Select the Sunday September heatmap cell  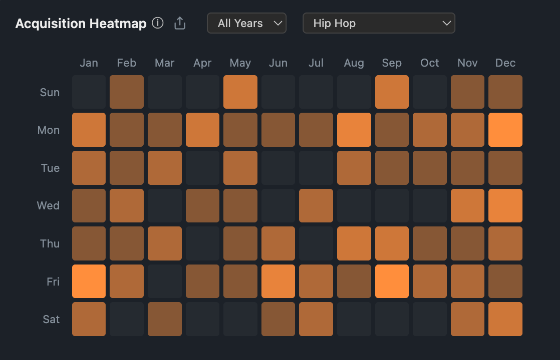pyautogui.click(x=392, y=92)
